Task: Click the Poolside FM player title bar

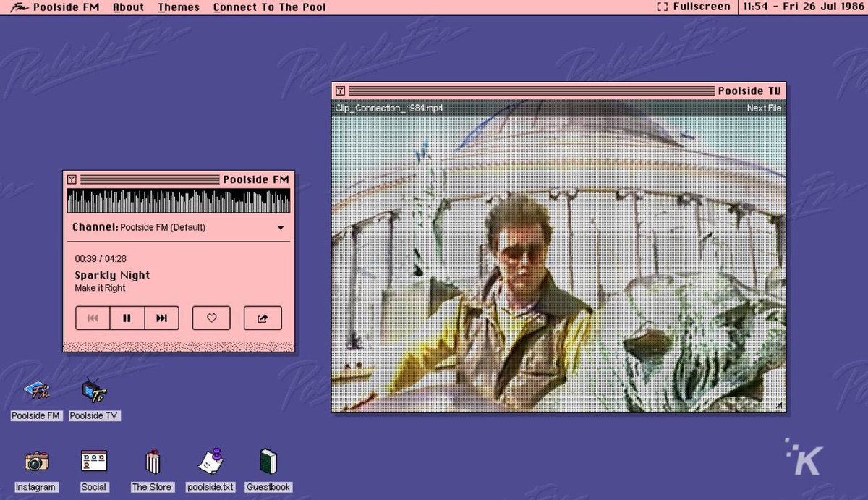Action: 179,179
